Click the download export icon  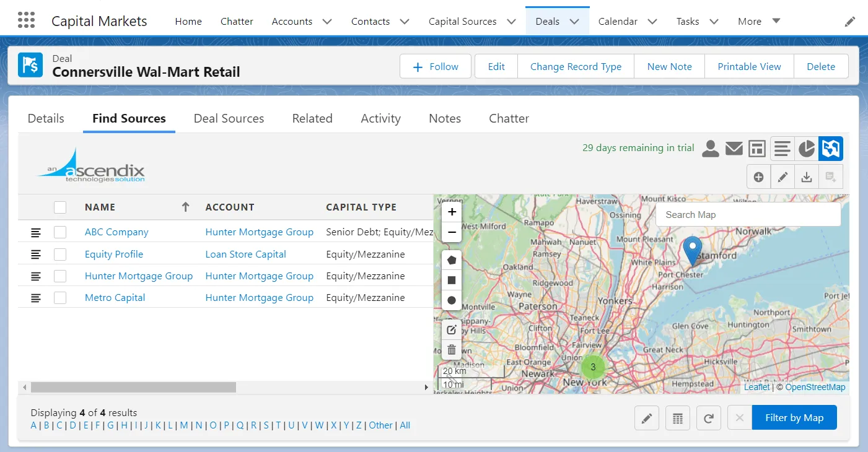click(x=807, y=177)
